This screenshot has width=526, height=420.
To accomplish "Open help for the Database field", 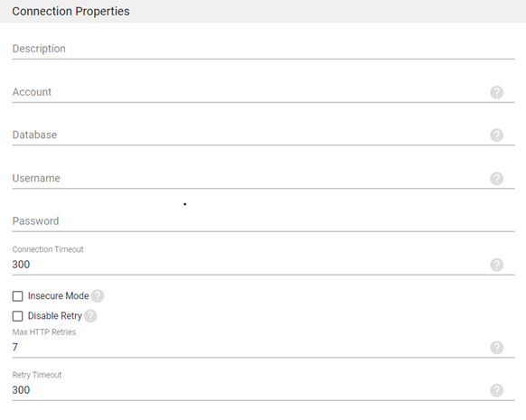I will point(496,135).
